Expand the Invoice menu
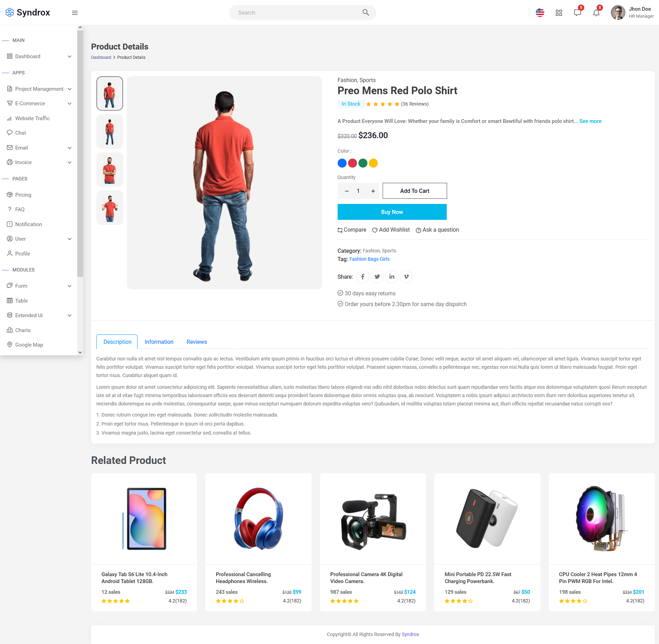659x644 pixels. point(70,162)
